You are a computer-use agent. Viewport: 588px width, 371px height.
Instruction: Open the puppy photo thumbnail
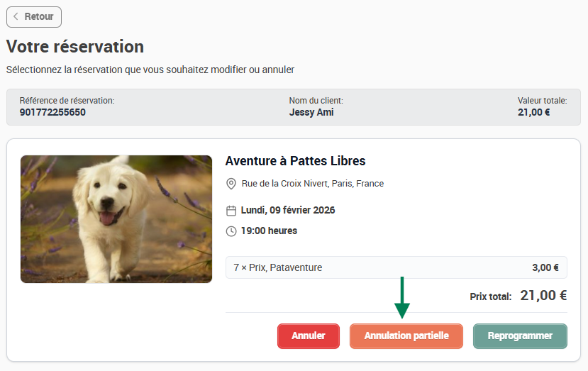tap(116, 219)
